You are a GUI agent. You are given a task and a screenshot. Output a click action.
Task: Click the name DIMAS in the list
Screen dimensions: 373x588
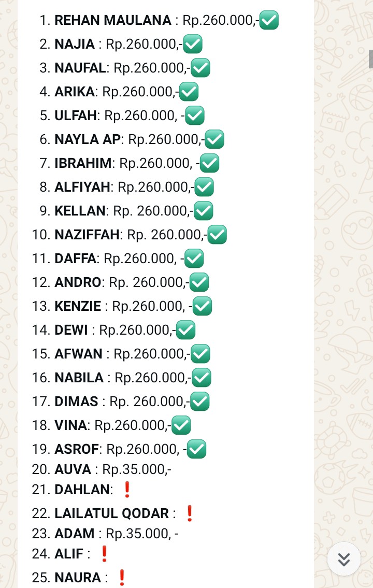[x=76, y=401]
